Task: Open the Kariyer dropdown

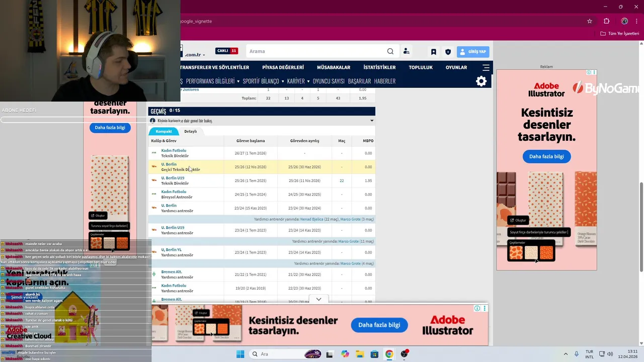Action: (298, 81)
